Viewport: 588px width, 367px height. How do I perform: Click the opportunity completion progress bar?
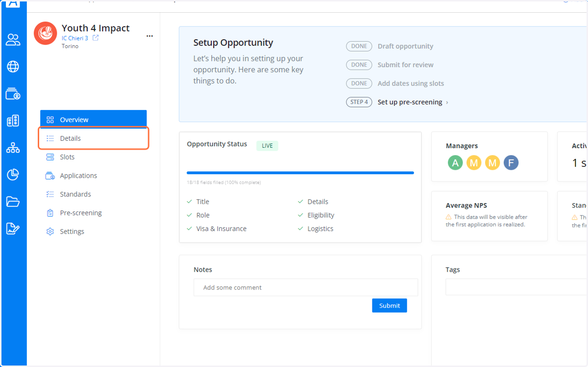pyautogui.click(x=300, y=173)
